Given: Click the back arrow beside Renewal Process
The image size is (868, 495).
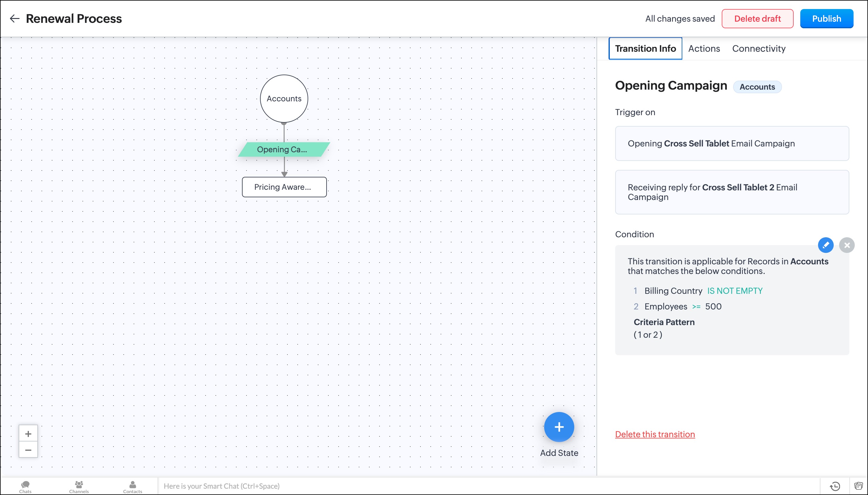Looking at the screenshot, I should (15, 18).
